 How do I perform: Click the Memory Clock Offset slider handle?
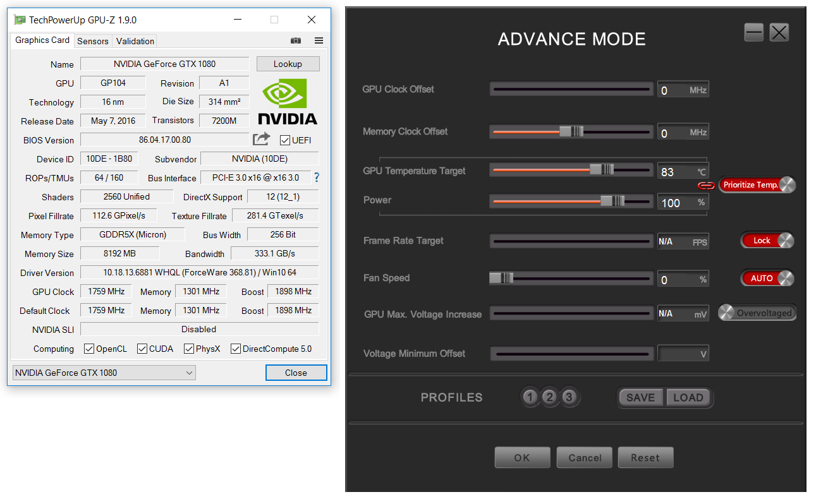571,132
